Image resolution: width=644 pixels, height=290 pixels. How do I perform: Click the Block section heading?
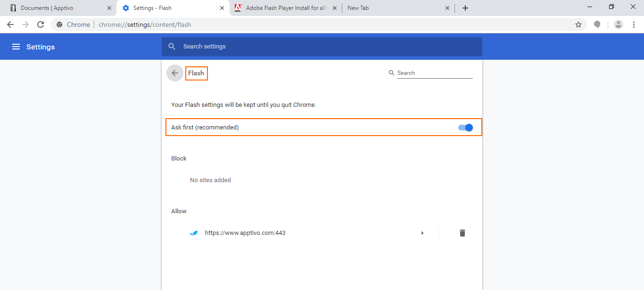point(179,159)
